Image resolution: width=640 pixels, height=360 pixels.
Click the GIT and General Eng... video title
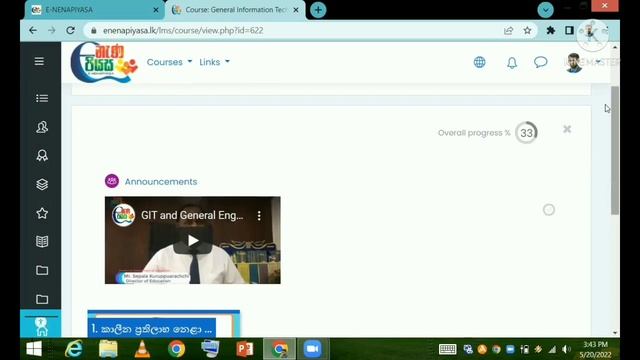(x=192, y=215)
